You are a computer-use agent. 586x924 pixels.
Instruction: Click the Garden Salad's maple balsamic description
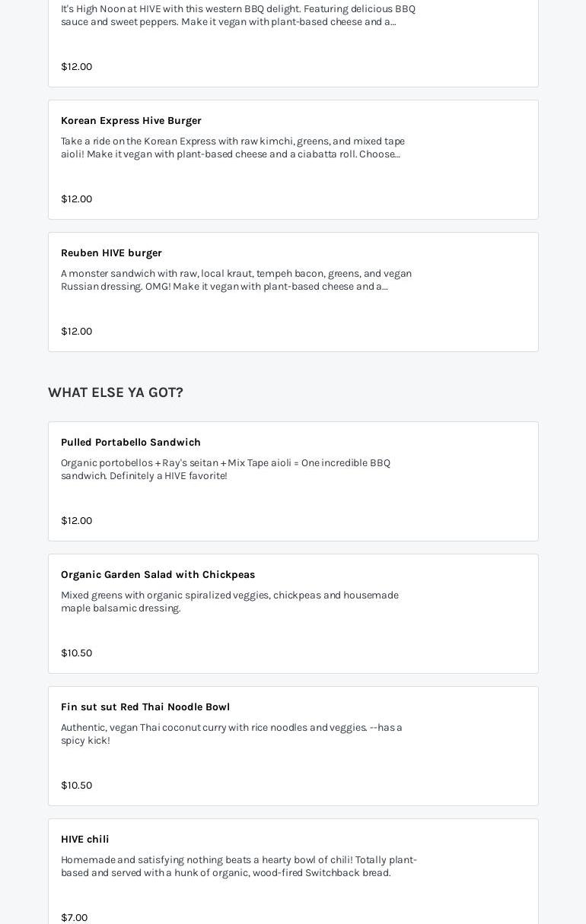point(229,602)
